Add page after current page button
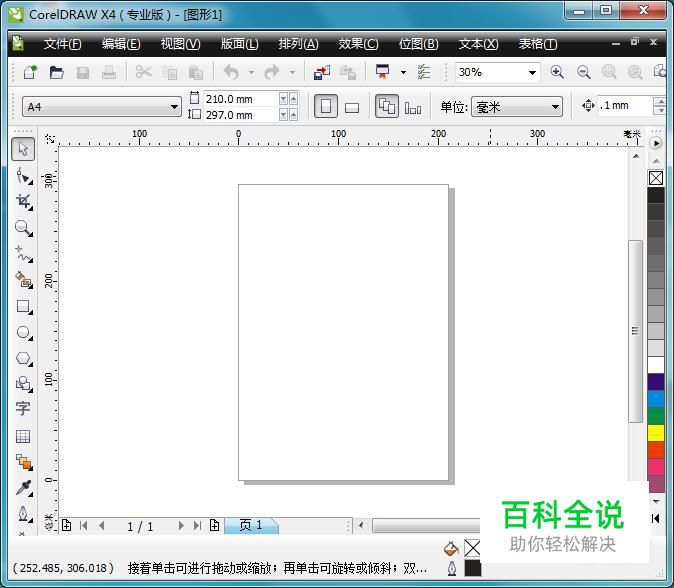This screenshot has width=674, height=588. (x=214, y=525)
